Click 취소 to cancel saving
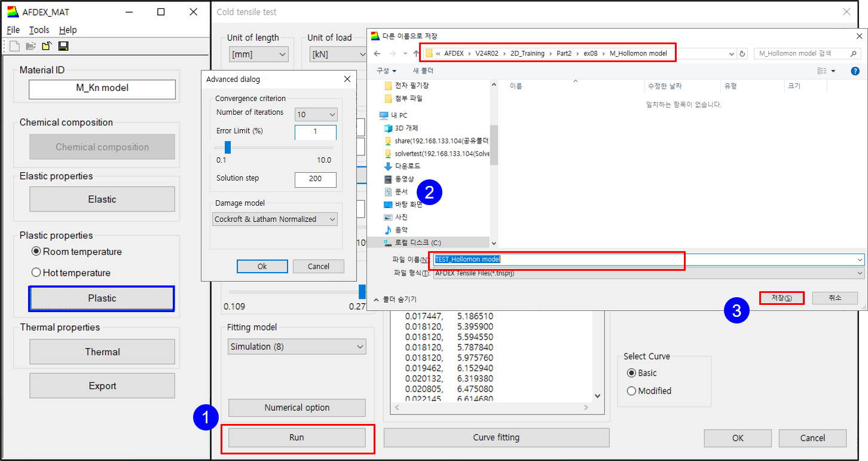The height and width of the screenshot is (461, 868). tap(835, 298)
